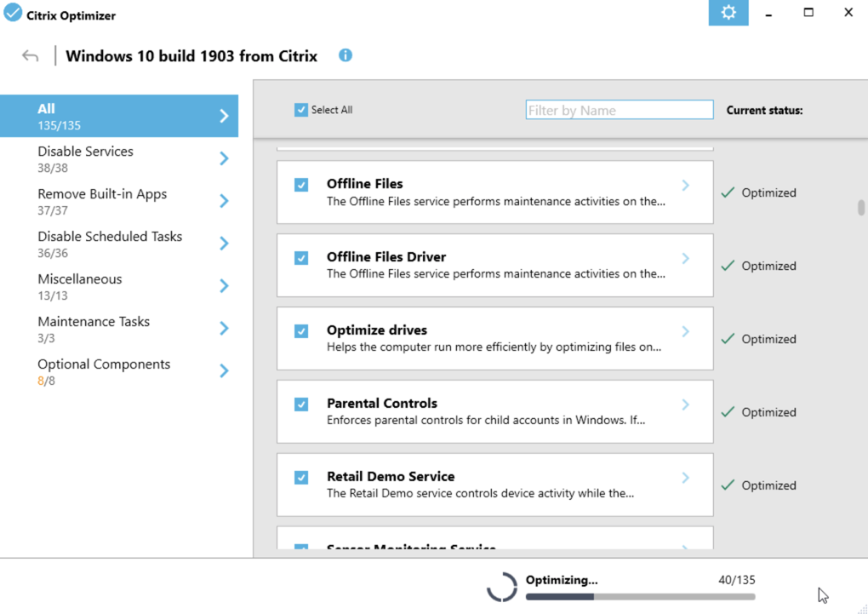Click the Parental Controls title text
This screenshot has height=614, width=868.
click(x=382, y=404)
